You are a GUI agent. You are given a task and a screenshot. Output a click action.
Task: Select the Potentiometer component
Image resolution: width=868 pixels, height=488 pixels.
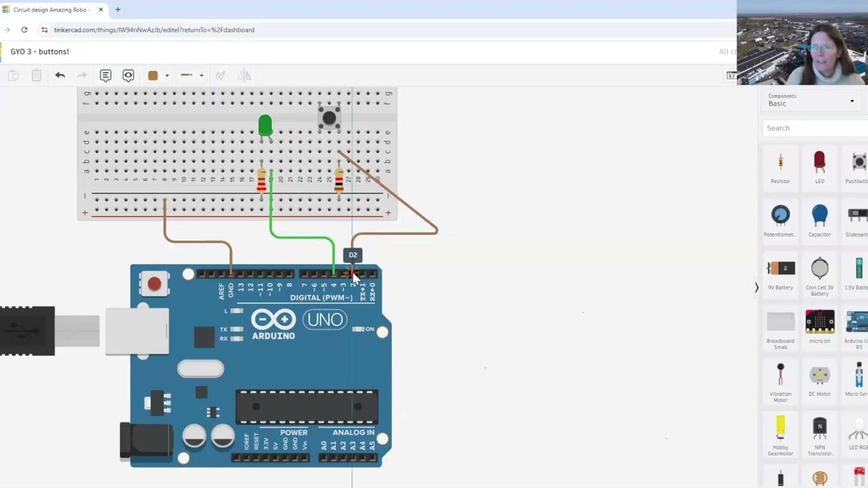click(781, 221)
